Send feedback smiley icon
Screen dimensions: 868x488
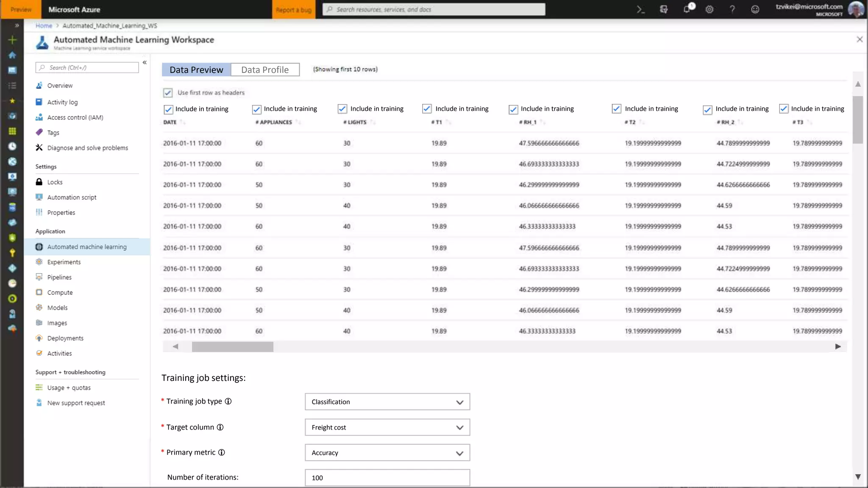[755, 9]
